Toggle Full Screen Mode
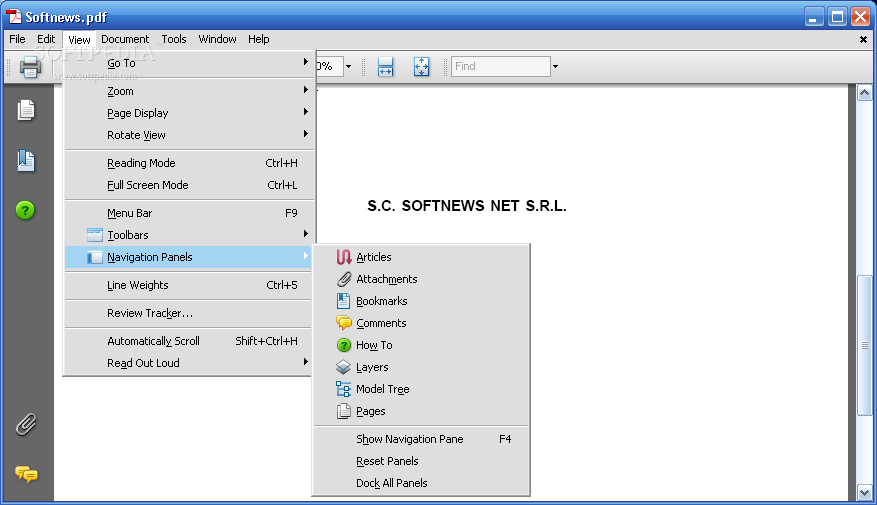Viewport: 877px width, 505px height. coord(189,185)
